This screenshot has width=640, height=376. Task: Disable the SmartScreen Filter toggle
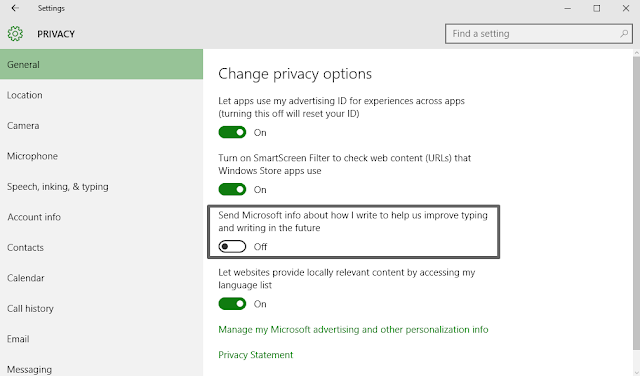[232, 189]
